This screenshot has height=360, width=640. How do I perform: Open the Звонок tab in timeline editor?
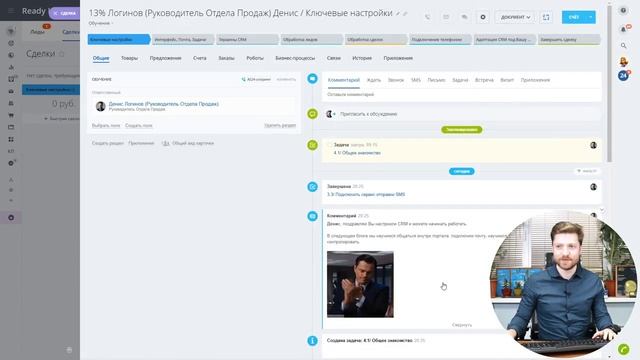click(x=396, y=80)
